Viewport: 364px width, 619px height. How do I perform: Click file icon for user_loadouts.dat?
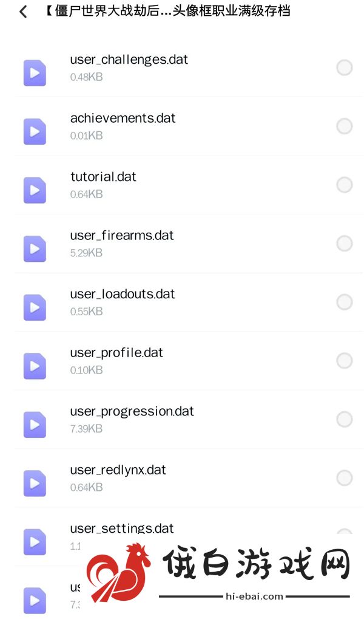[35, 307]
